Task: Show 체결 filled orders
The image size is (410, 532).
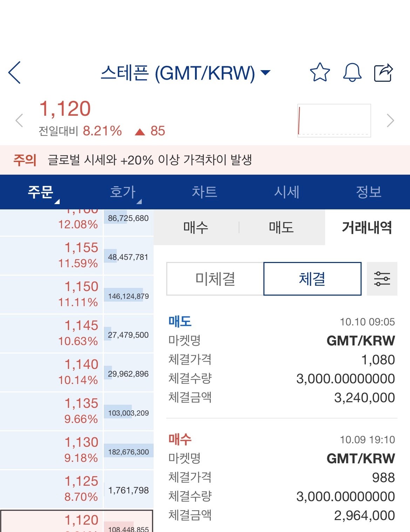Action: (x=312, y=279)
